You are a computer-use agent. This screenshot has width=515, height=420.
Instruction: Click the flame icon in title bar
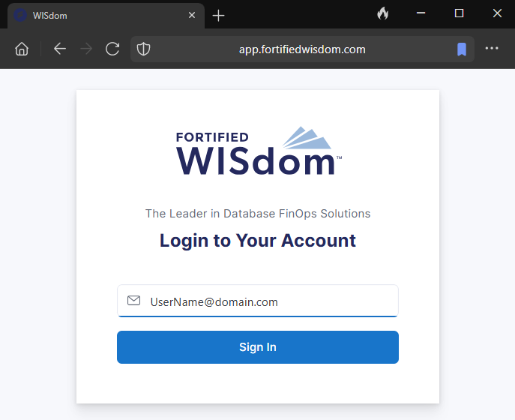click(x=383, y=13)
